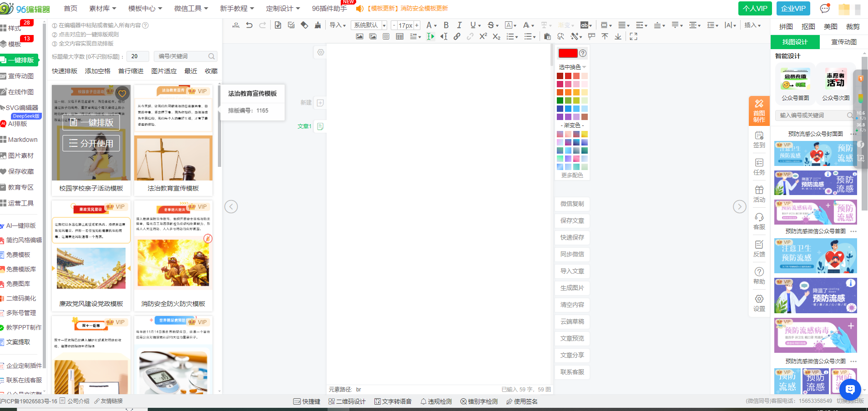The height and width of the screenshot is (411, 868).
Task: Insert a table using table icon
Action: point(399,37)
